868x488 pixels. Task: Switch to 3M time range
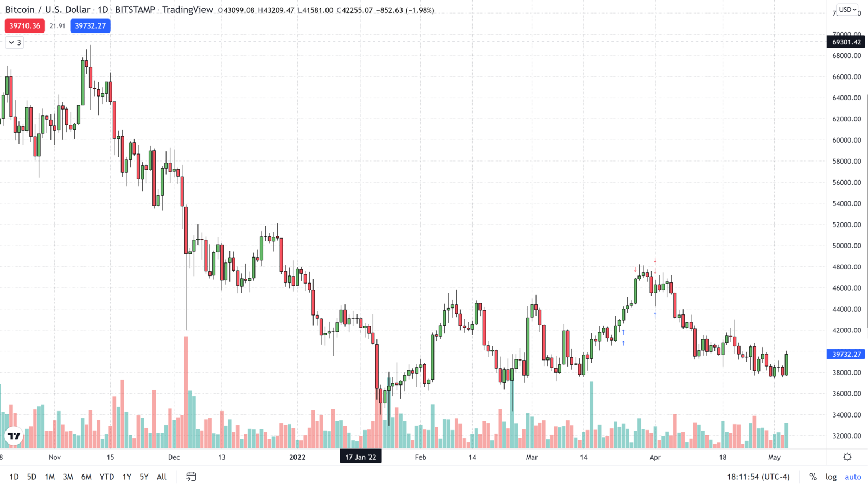click(68, 477)
